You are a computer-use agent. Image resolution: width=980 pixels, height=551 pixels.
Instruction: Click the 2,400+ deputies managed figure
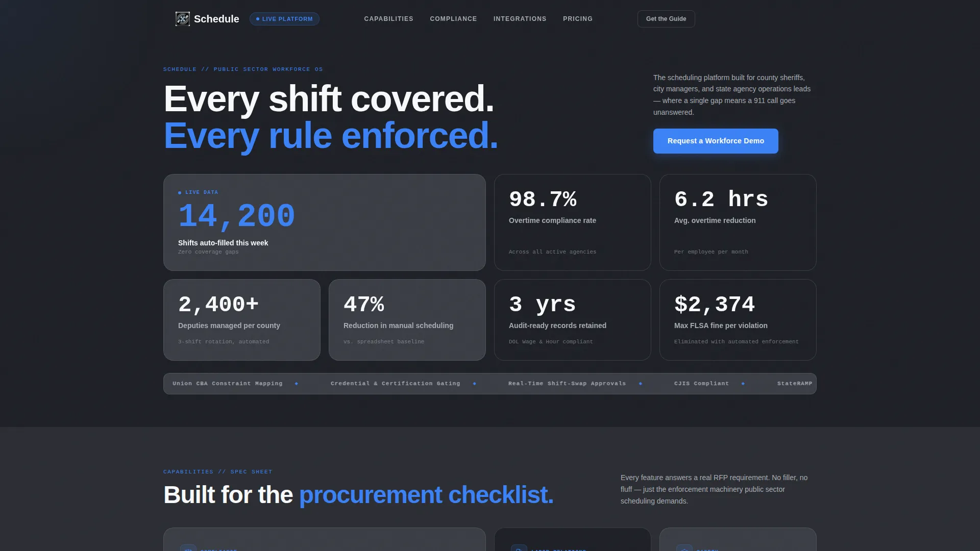coord(218,305)
